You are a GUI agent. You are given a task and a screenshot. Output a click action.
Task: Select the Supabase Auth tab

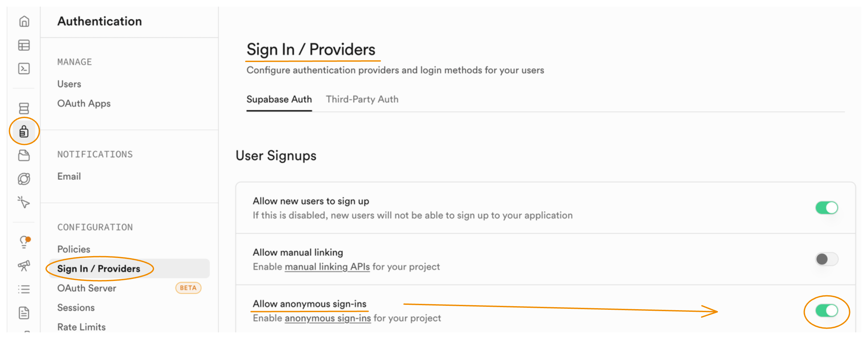coord(279,99)
